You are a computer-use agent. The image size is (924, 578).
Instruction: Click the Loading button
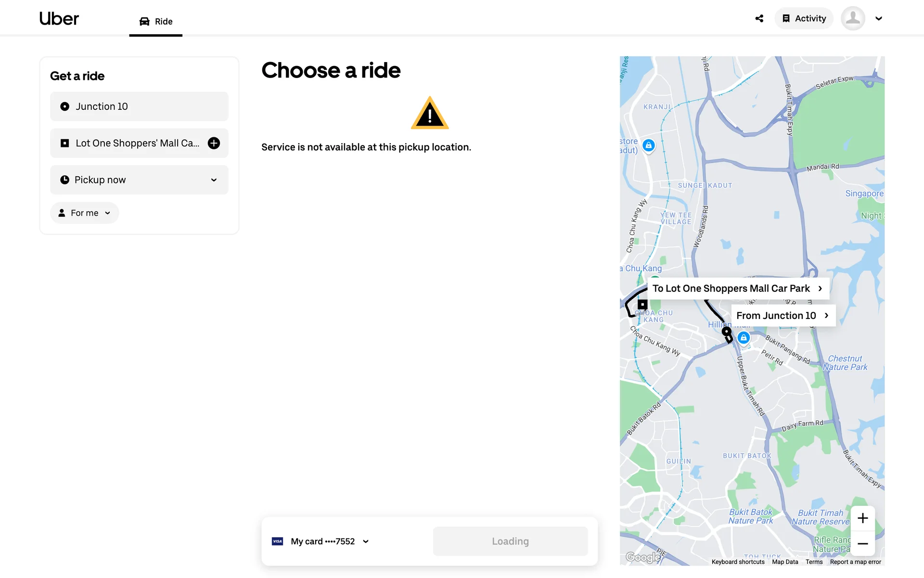510,541
